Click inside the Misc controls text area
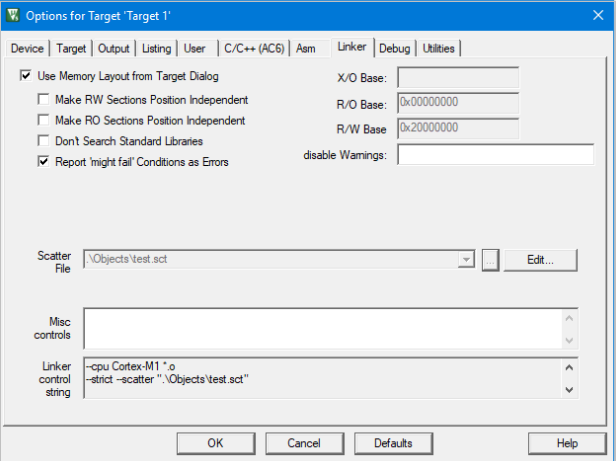Image resolution: width=616 pixels, height=461 pixels. pos(323,329)
